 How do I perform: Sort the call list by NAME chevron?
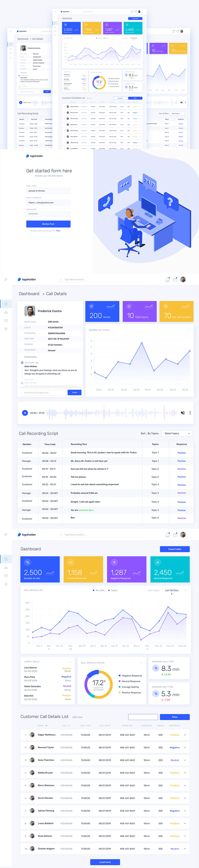(x=46, y=726)
